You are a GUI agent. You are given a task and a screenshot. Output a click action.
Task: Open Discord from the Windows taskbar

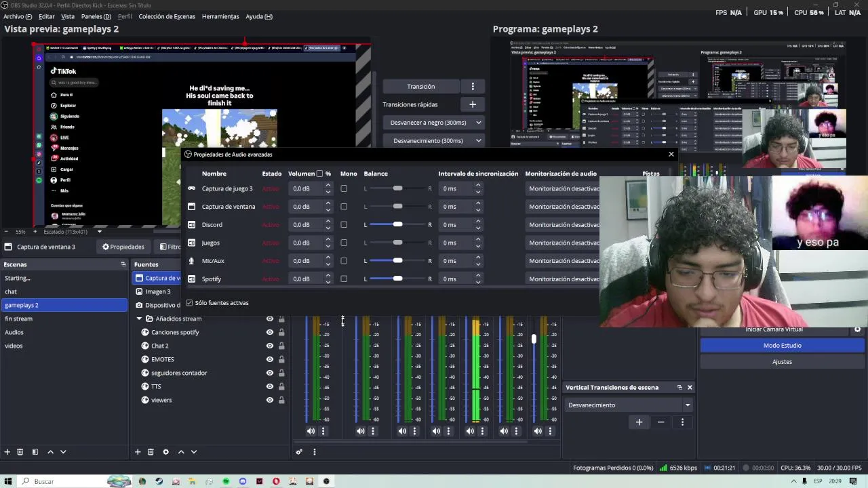tap(243, 481)
